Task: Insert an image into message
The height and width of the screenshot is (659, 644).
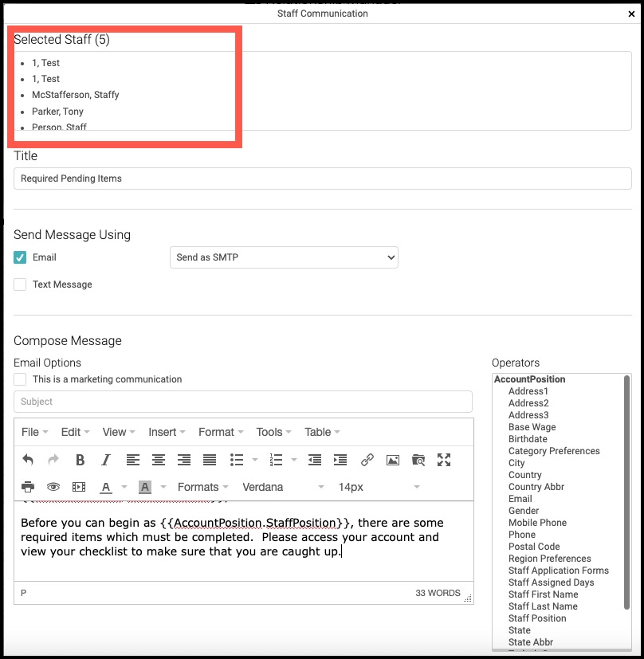Action: [393, 460]
